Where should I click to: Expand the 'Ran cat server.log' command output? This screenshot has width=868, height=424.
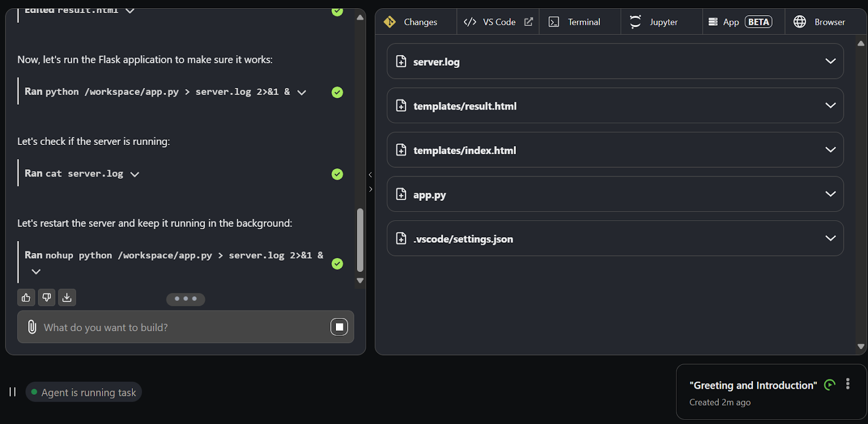[135, 174]
